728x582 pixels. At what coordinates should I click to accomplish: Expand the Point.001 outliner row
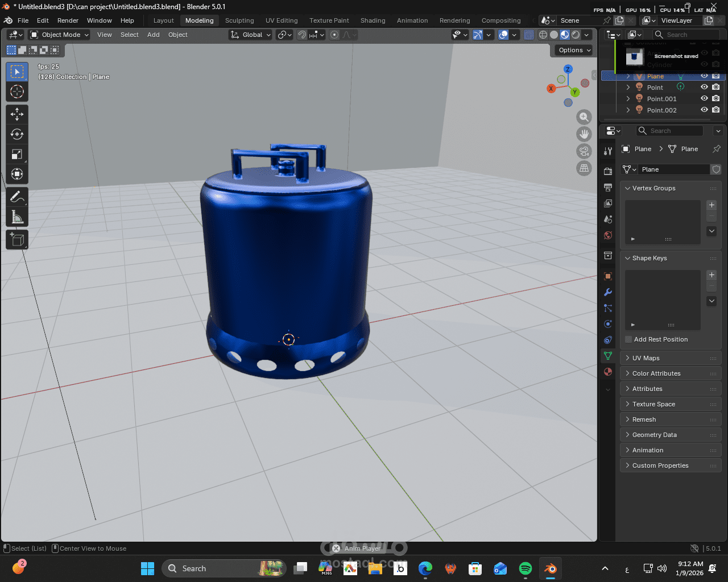(628, 99)
